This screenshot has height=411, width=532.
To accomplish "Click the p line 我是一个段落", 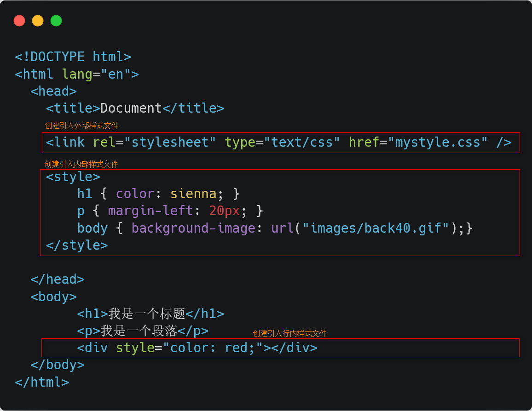I will (x=143, y=331).
